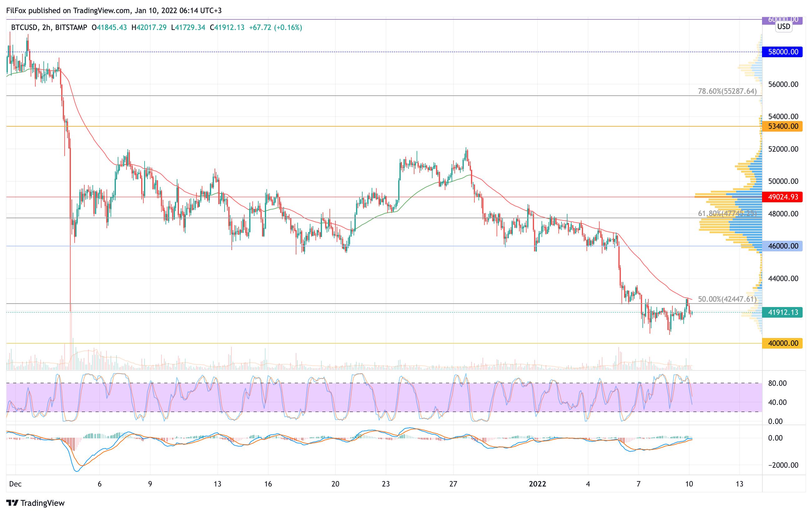The height and width of the screenshot is (514, 812).
Task: Open the USD currency selector
Action: 783,27
